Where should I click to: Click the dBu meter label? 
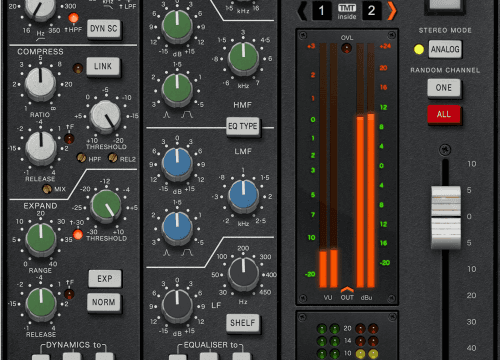[366, 297]
